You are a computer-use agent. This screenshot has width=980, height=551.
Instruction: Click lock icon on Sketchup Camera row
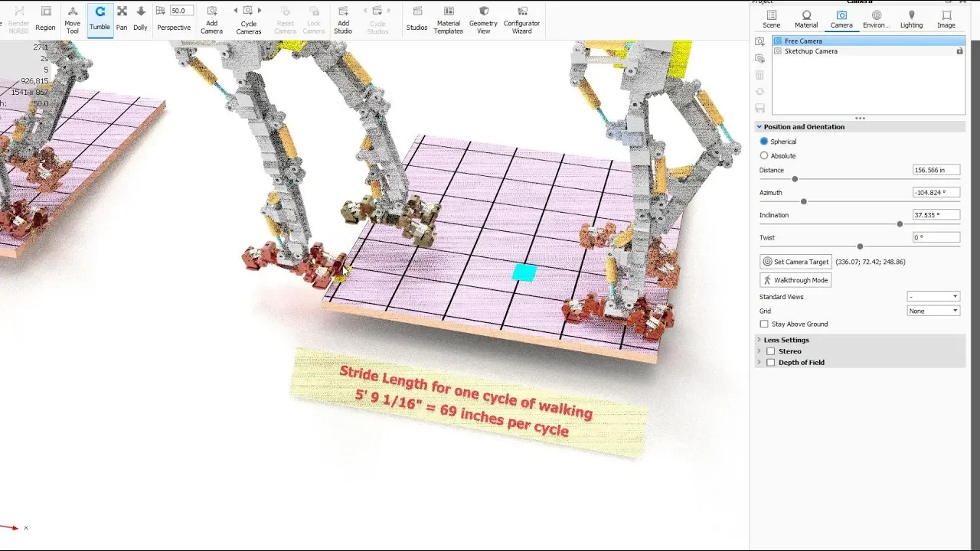959,51
